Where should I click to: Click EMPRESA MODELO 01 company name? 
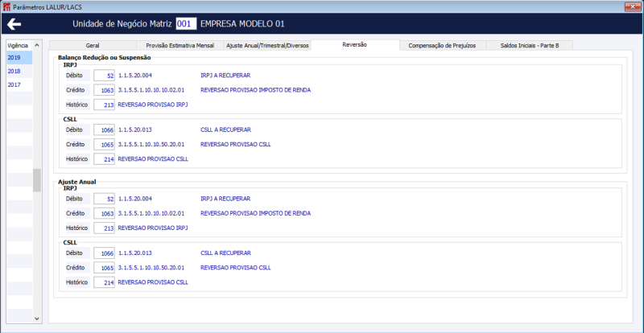[x=242, y=24]
